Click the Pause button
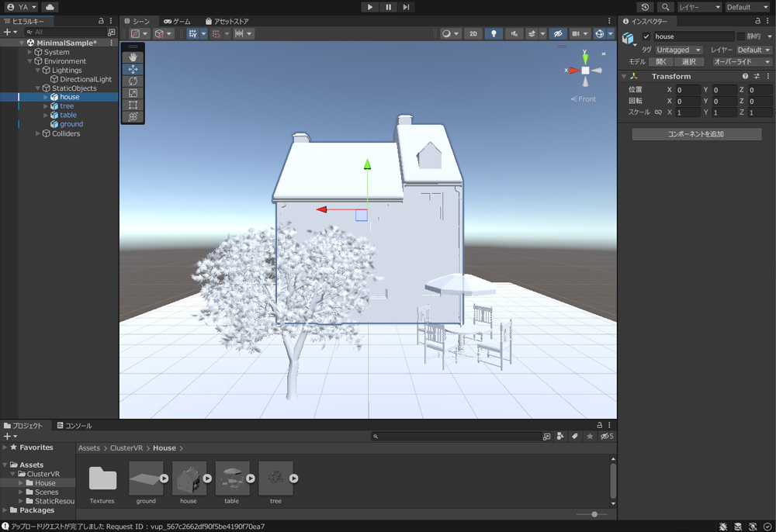The height and width of the screenshot is (532, 776). [388, 7]
